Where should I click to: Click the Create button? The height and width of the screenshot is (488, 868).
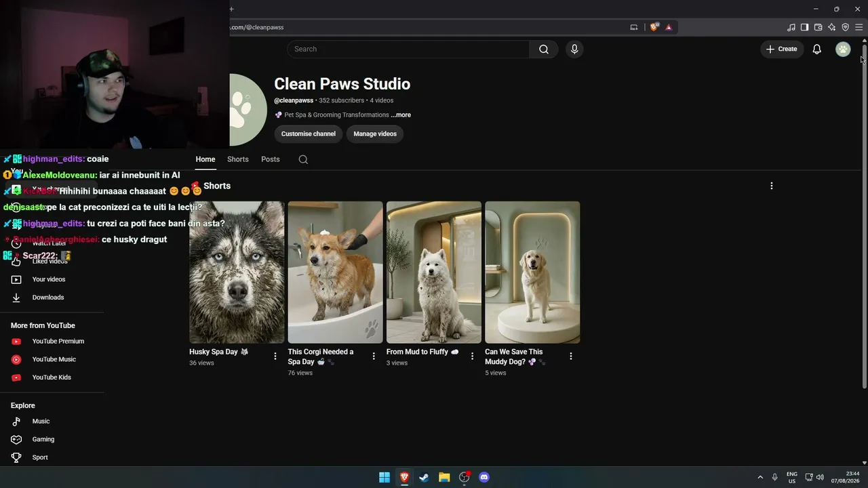coord(781,49)
